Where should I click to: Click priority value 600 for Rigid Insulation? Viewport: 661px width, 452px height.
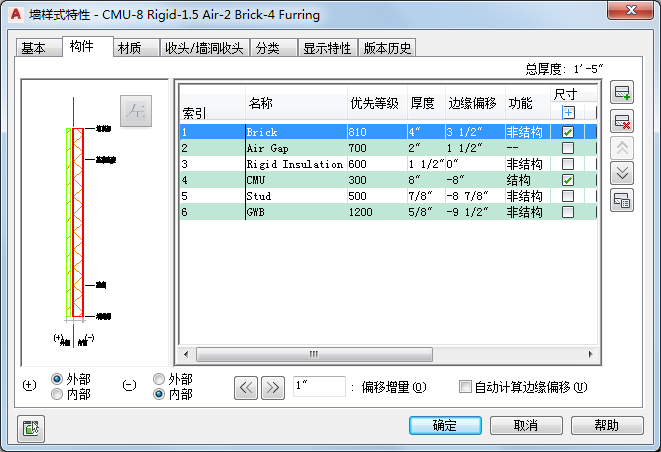[357, 164]
